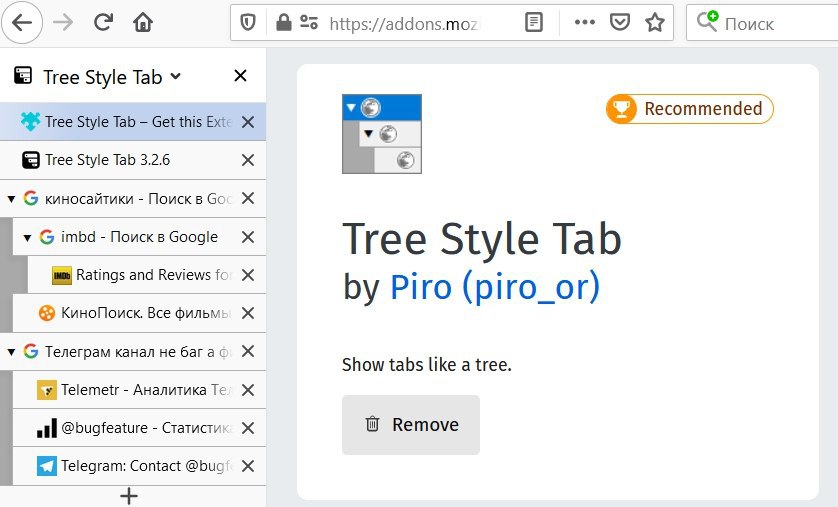Close the imbd - Поиск в Google tab

[x=247, y=237]
